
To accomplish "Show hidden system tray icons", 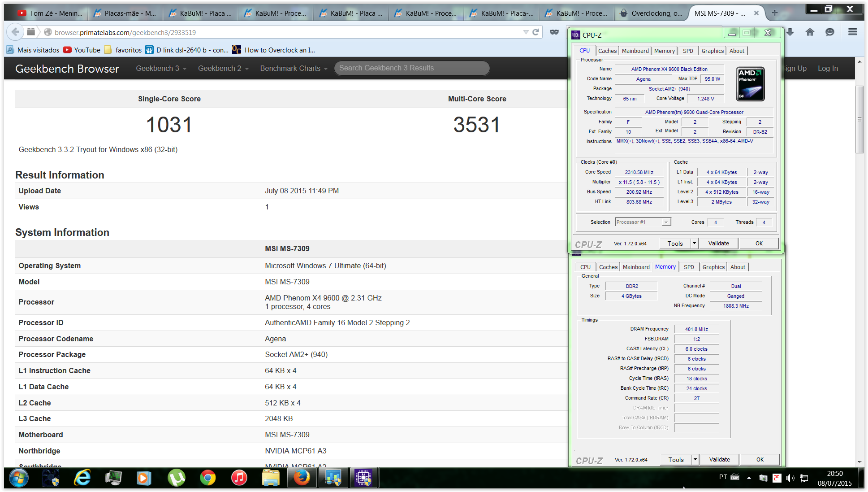I will (749, 478).
